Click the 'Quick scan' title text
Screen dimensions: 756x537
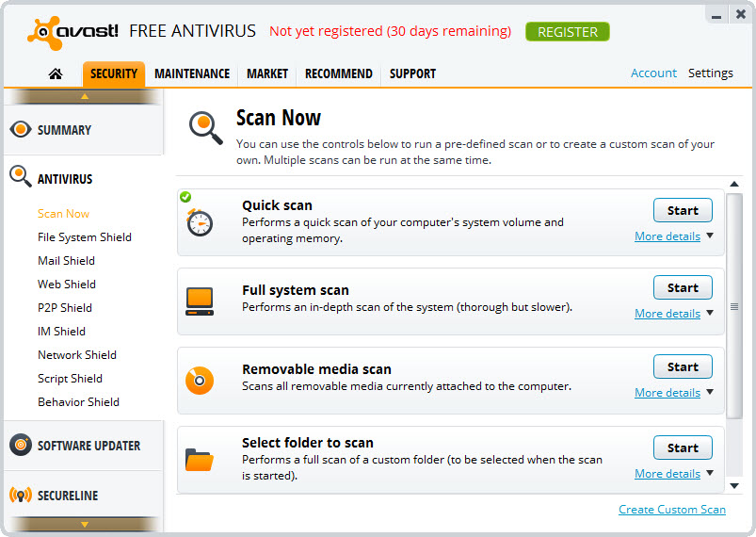277,205
